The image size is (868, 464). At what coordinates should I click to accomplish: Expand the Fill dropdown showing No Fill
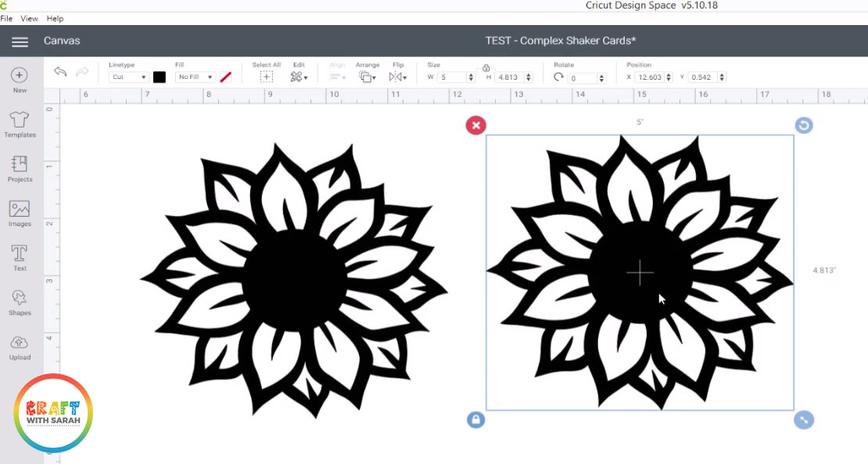tap(195, 77)
